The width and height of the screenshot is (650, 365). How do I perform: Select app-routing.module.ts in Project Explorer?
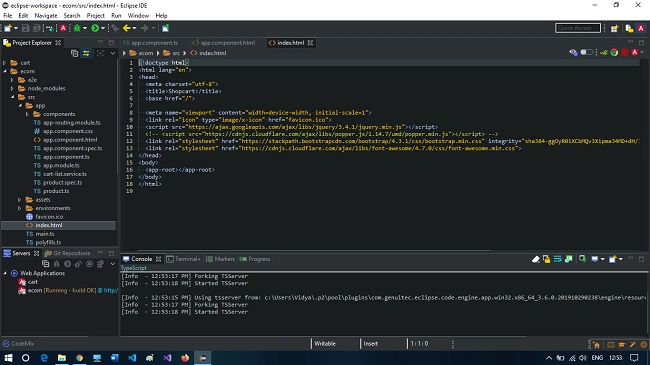coord(67,123)
